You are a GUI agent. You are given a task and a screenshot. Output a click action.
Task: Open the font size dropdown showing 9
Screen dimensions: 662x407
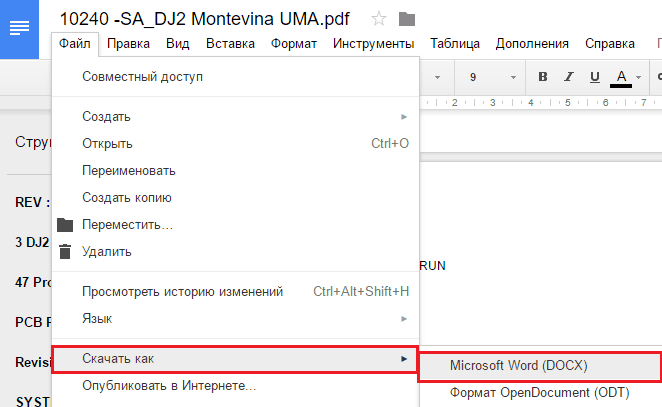tap(486, 77)
